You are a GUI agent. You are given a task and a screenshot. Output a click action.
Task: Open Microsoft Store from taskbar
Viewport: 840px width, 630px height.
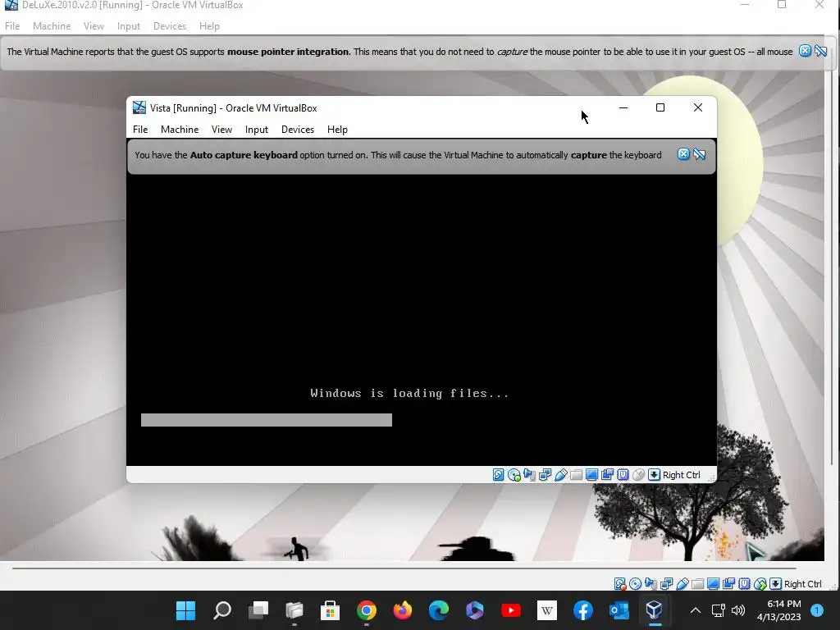click(x=330, y=610)
